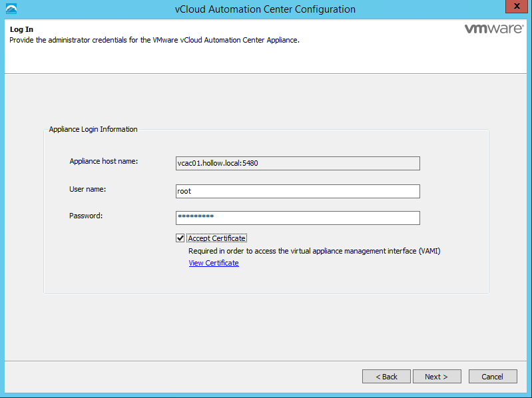Screen dimensions: 532x398
Task: Click the Accept Certificate label text
Action: [x=217, y=238]
